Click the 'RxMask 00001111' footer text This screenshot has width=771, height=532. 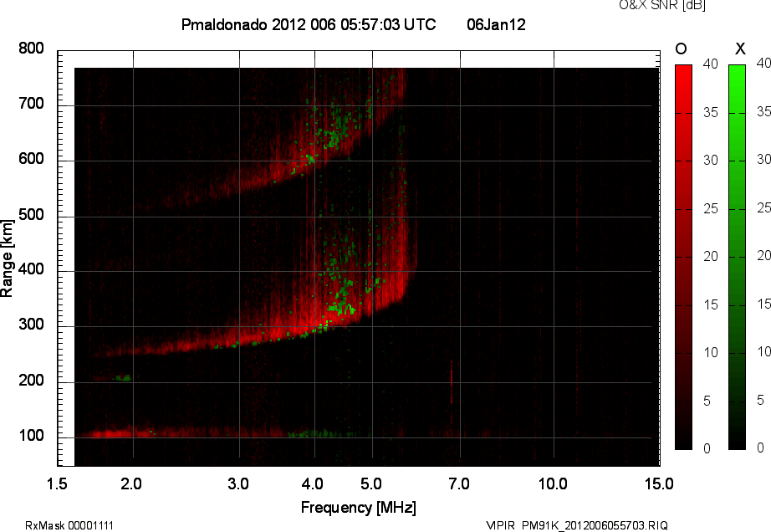tap(69, 525)
